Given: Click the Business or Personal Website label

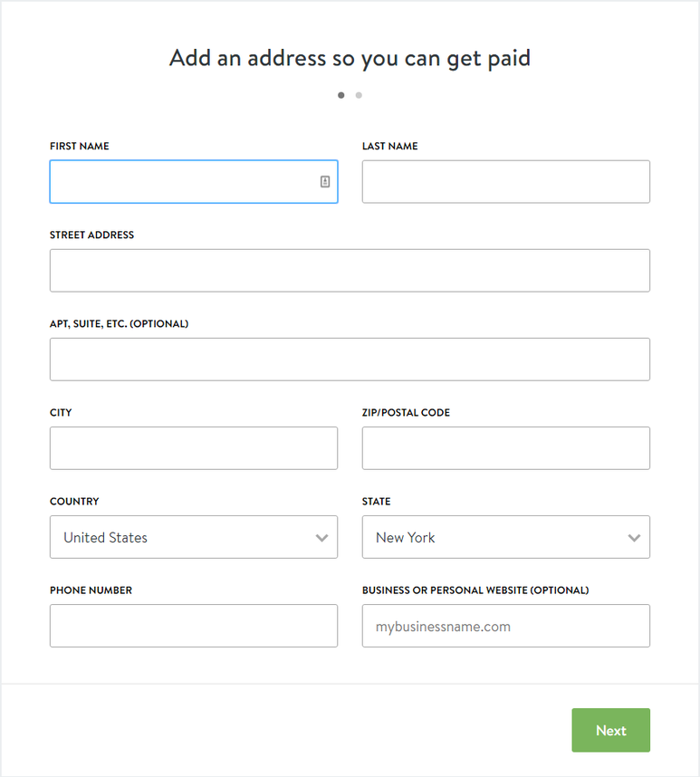Looking at the screenshot, I should click(475, 590).
